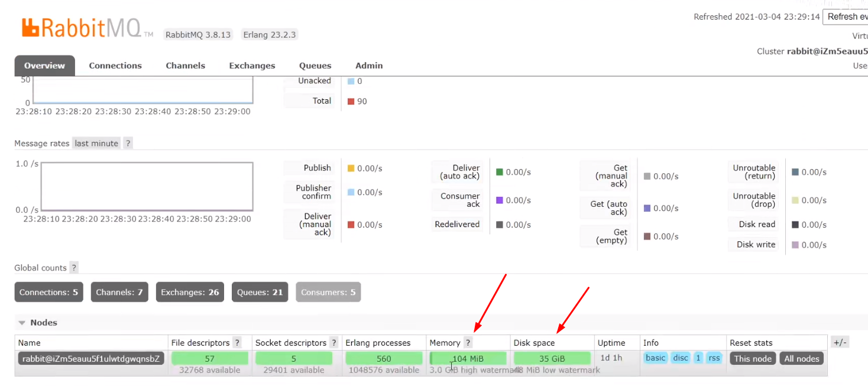
Task: Click the uptime value 1d 1h
Action: click(x=610, y=358)
